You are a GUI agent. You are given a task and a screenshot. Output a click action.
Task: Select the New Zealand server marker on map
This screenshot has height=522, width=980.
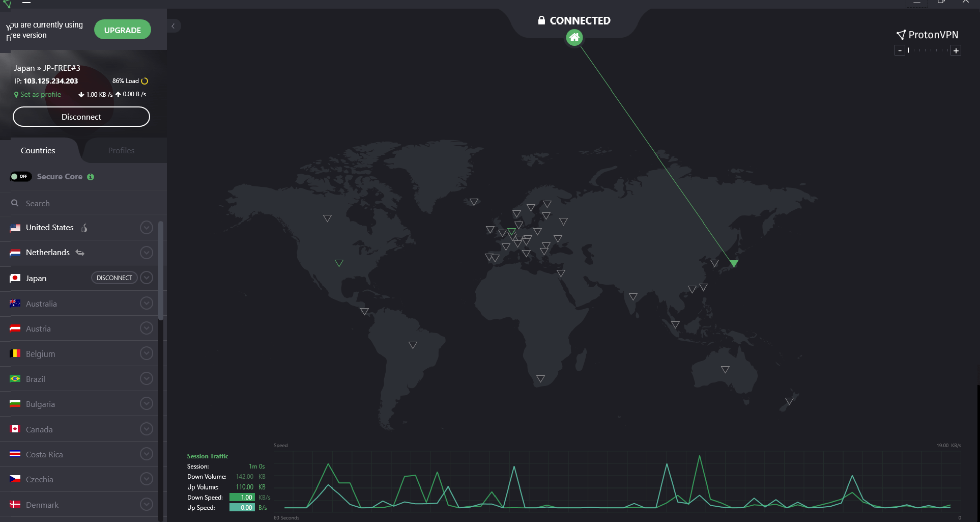coord(789,401)
